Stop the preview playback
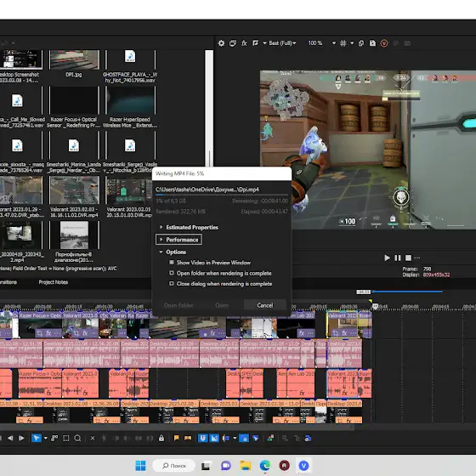 408,258
